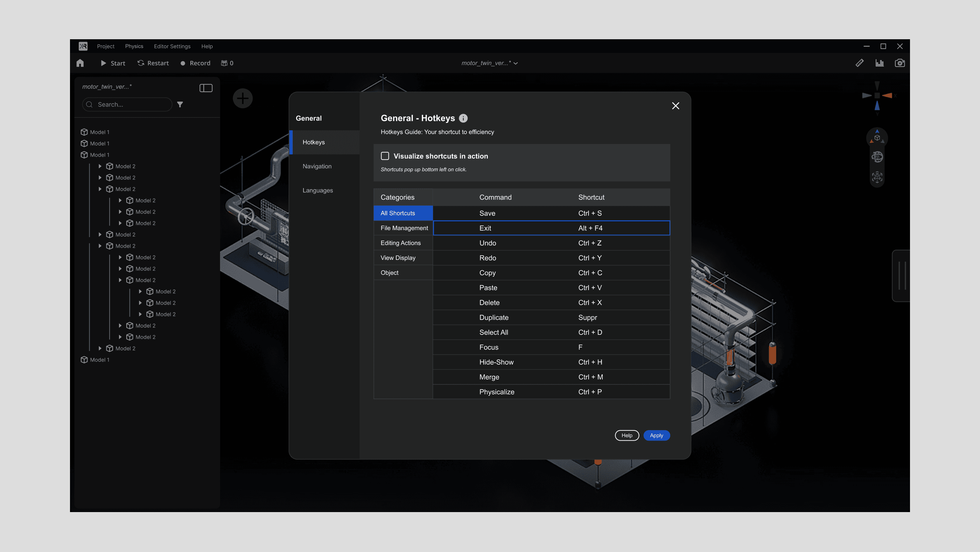The height and width of the screenshot is (552, 980).
Task: Click the Hotkeys info icon
Action: point(463,118)
